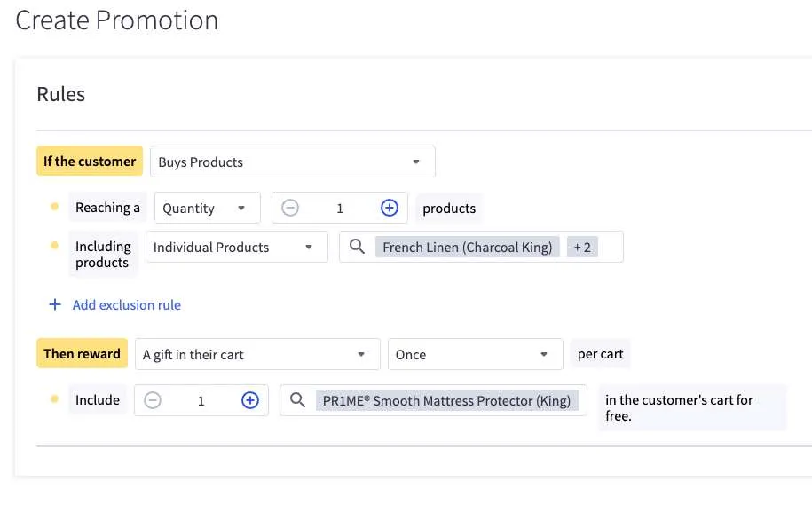
Task: Click the +2 badge to reveal hidden products
Action: point(582,247)
